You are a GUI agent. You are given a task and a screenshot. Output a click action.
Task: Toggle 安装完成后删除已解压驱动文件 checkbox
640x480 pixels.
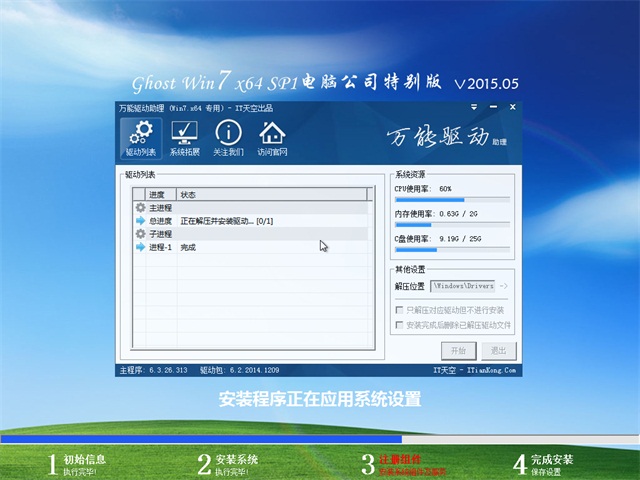point(400,325)
